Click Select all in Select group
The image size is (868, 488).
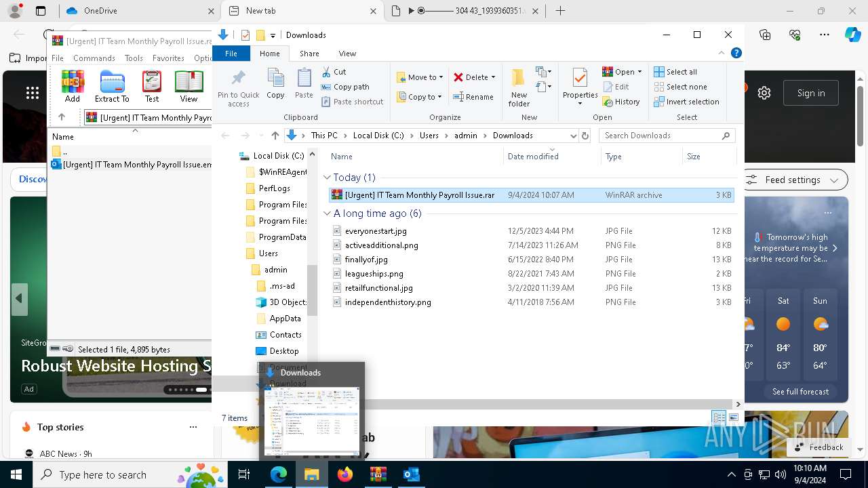point(675,72)
